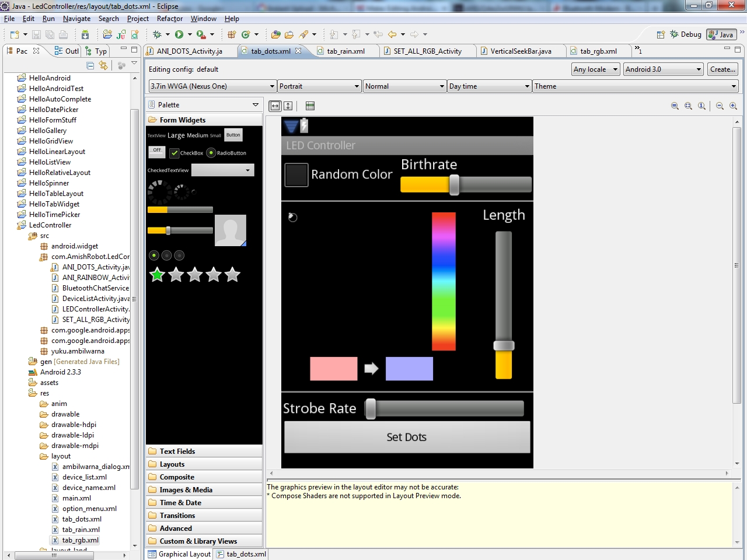This screenshot has width=747, height=560.
Task: Click the Print icon in toolbar
Action: click(63, 34)
